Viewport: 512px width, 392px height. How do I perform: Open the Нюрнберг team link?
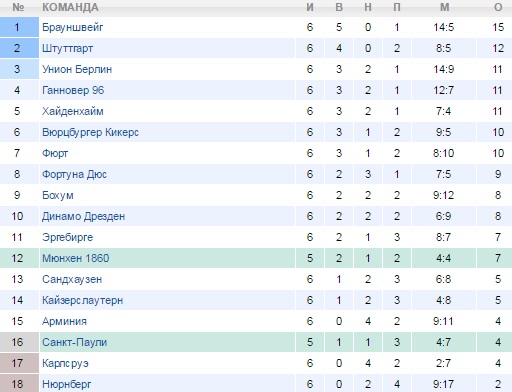tap(66, 384)
